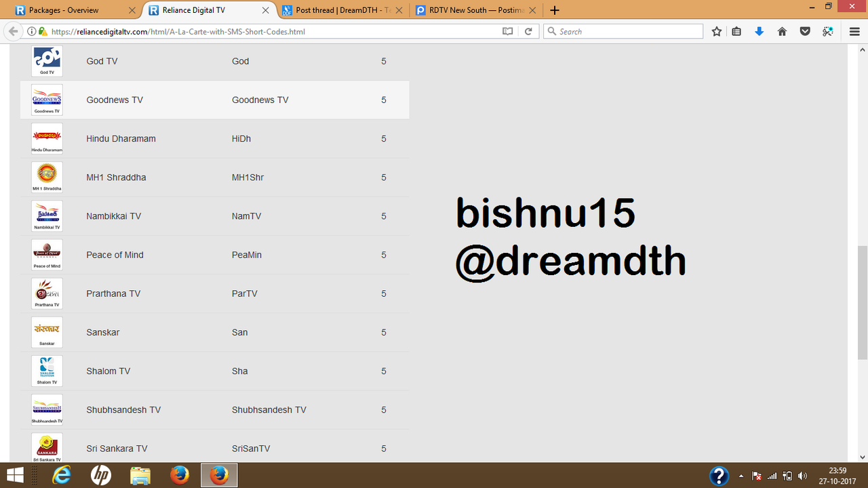Click the Sanskar channel logo
The image size is (868, 488).
[47, 332]
